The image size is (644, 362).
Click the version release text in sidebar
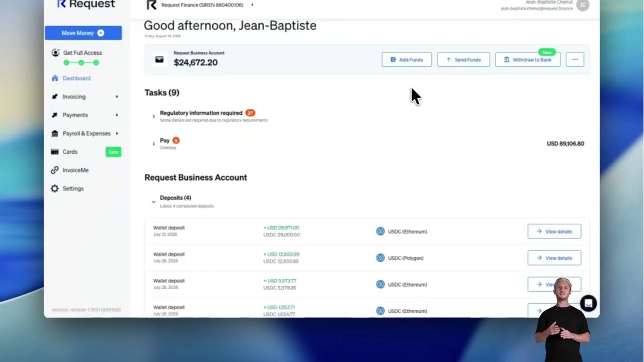pos(86,310)
